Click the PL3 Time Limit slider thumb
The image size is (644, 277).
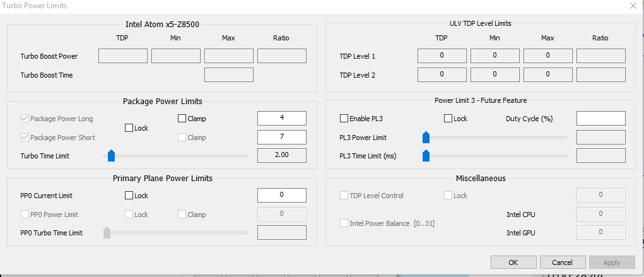click(x=426, y=156)
